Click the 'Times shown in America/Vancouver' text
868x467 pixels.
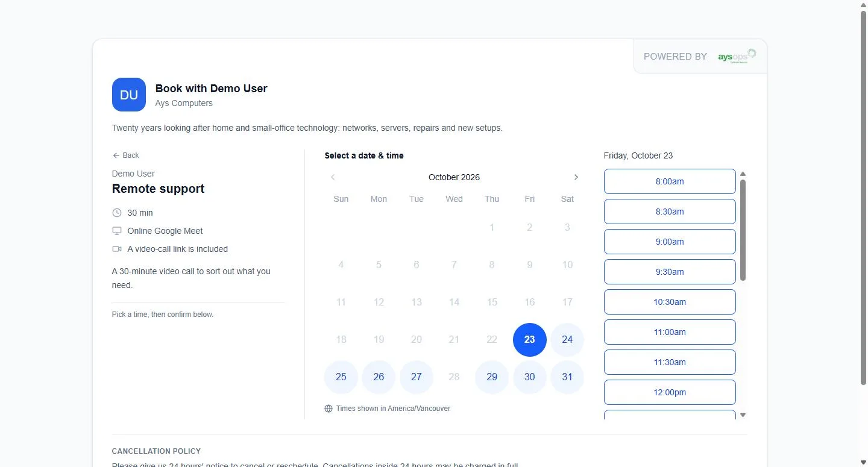coord(393,409)
